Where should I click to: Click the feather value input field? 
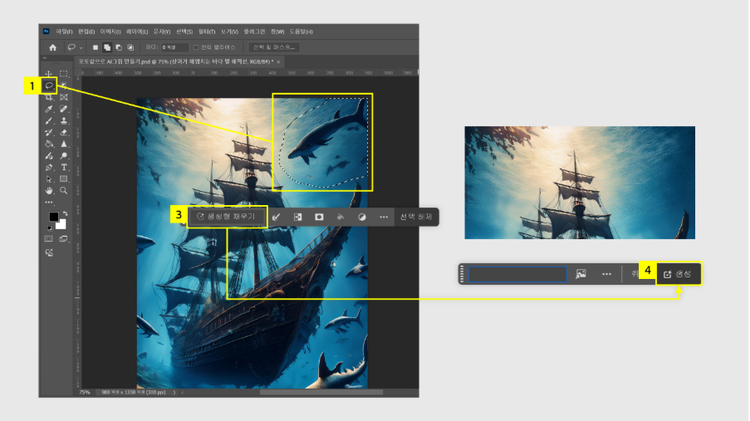174,47
